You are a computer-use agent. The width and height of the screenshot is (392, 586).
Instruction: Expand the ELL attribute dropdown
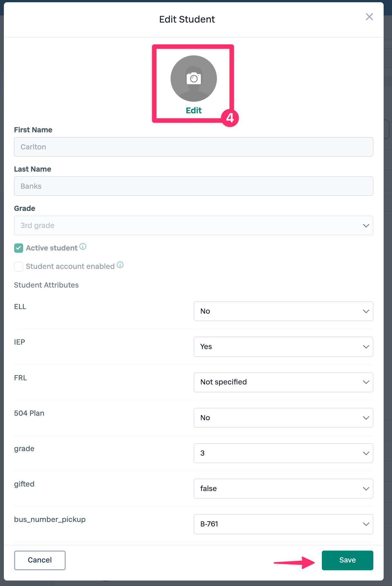[283, 311]
